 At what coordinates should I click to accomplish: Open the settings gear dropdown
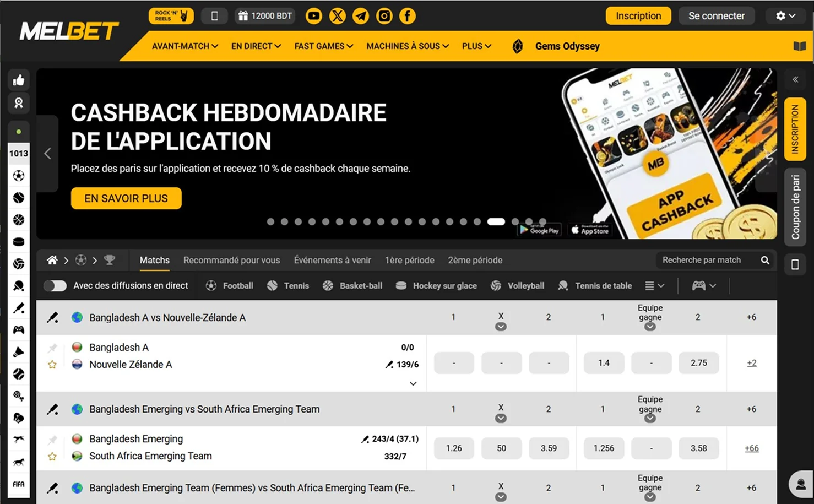[x=786, y=16]
